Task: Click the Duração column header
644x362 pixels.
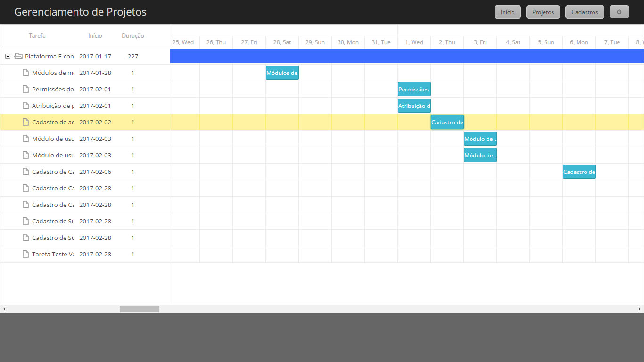Action: coord(133,36)
